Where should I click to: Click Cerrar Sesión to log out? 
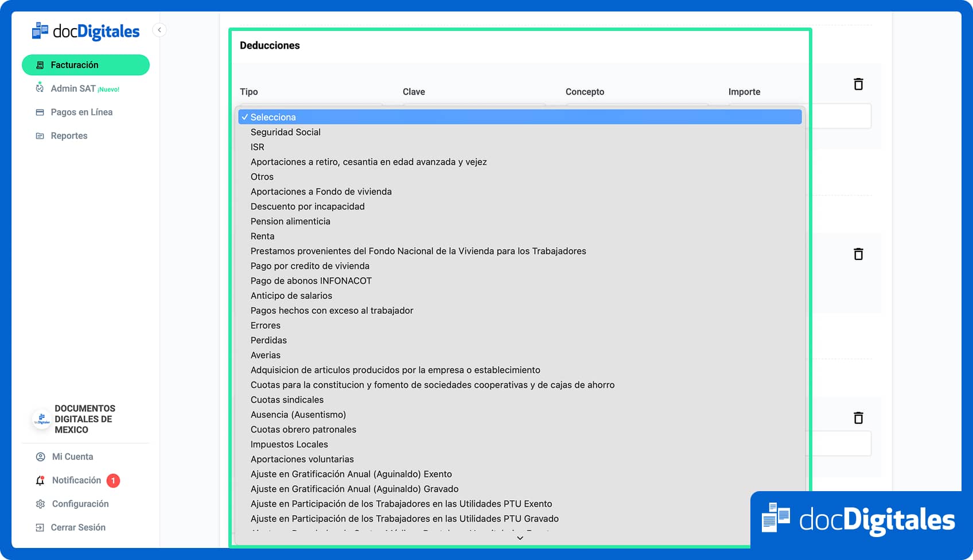78,527
